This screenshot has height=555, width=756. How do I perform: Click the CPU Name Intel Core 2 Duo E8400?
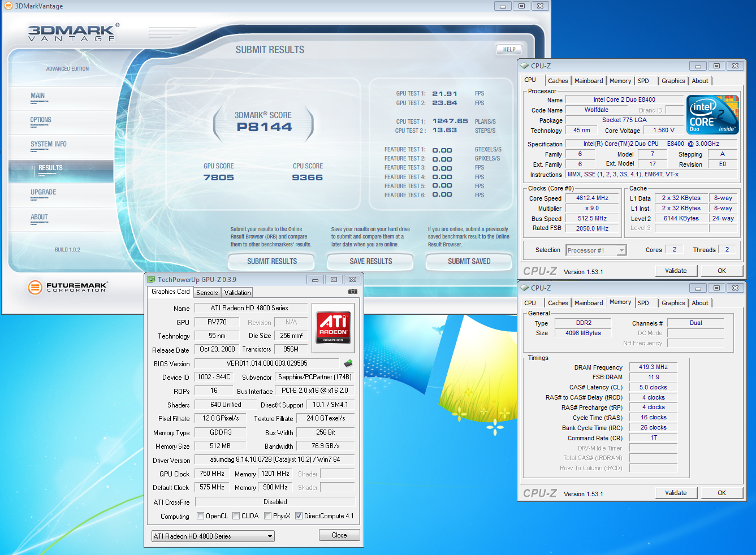(x=624, y=99)
